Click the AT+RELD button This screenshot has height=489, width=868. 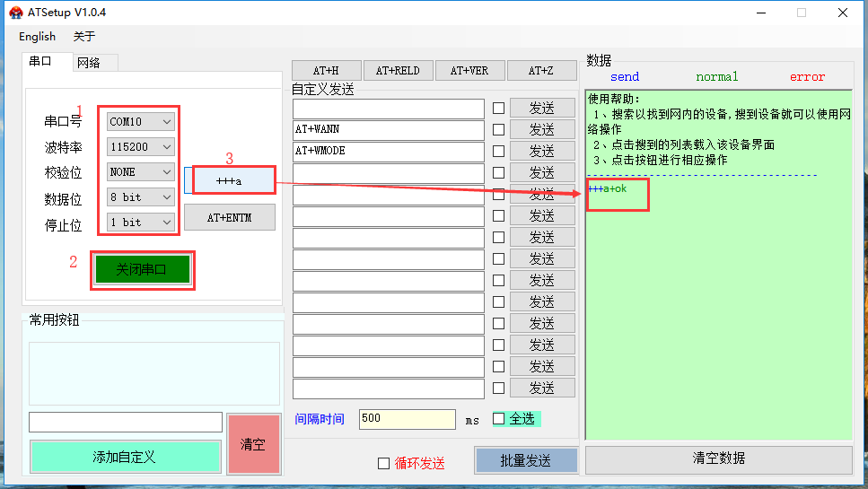click(x=398, y=71)
